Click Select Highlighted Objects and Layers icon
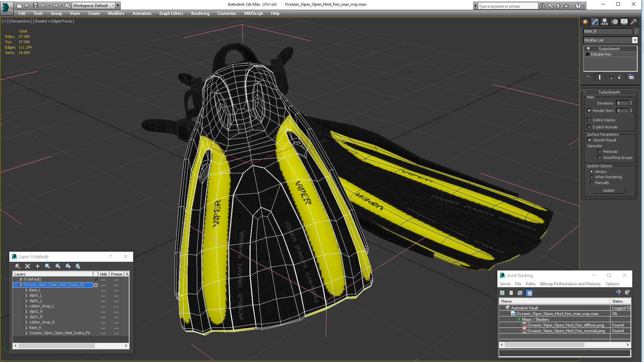Viewport: 644px width, 362px height. [x=48, y=266]
